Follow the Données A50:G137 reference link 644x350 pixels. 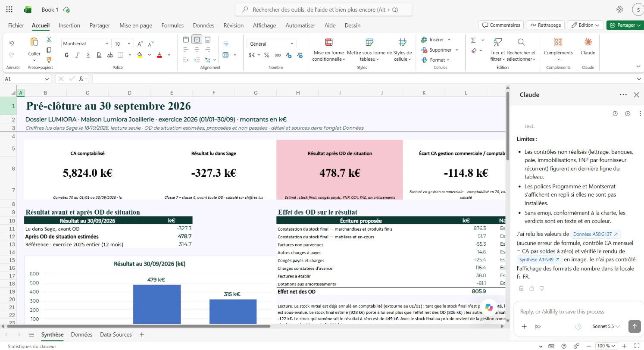596,234
